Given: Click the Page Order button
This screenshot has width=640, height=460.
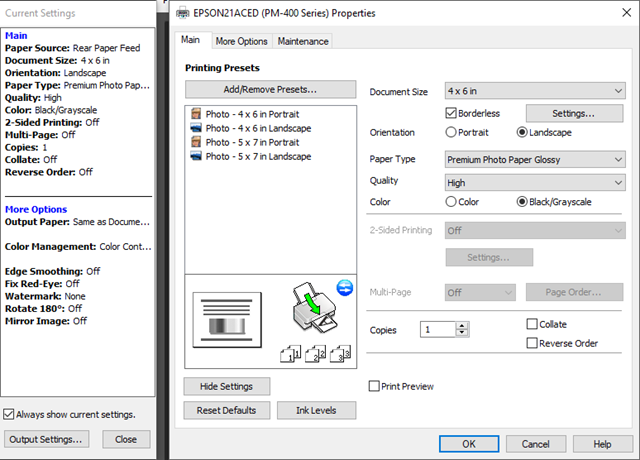Looking at the screenshot, I should point(574,292).
